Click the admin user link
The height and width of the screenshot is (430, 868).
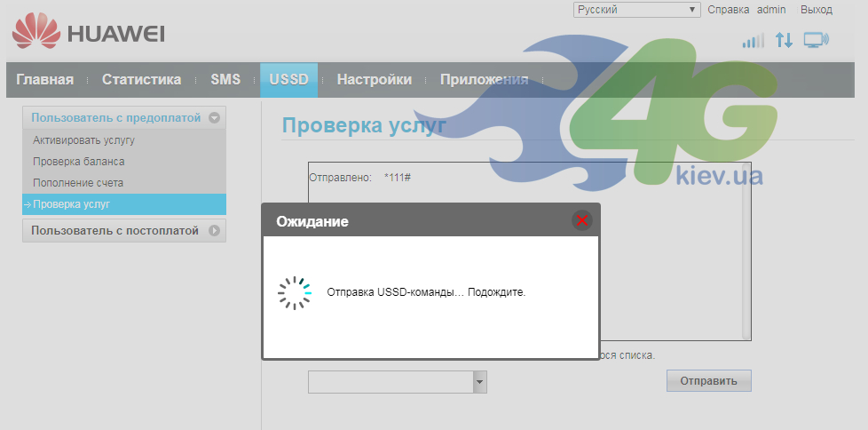[x=771, y=10]
